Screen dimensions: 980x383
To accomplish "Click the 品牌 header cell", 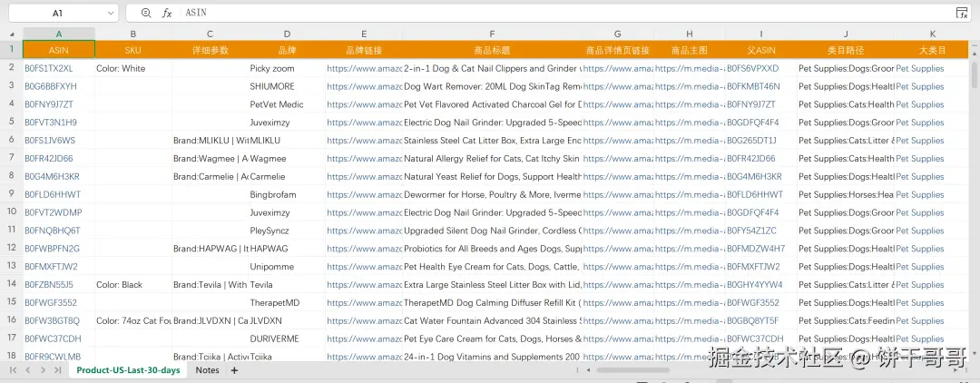I will point(287,50).
